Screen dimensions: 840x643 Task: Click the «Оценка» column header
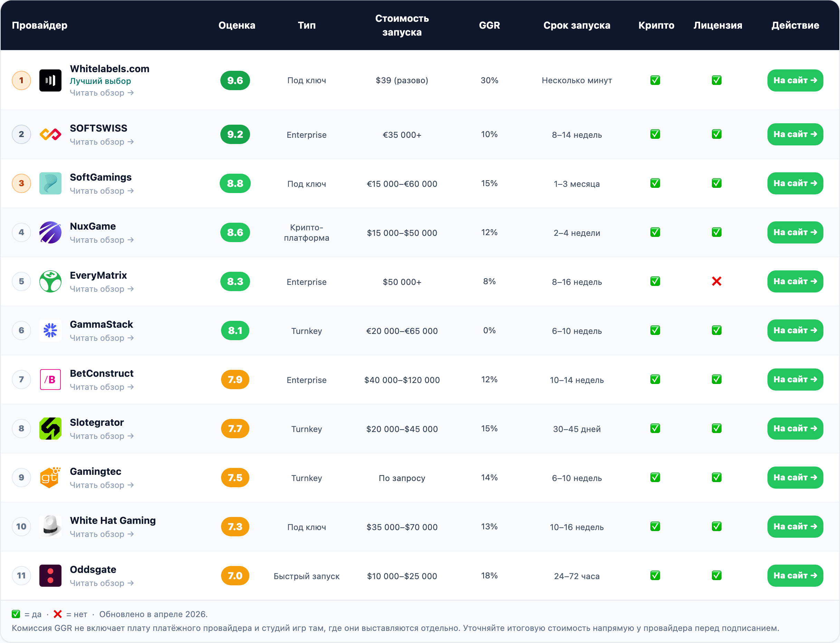(237, 25)
